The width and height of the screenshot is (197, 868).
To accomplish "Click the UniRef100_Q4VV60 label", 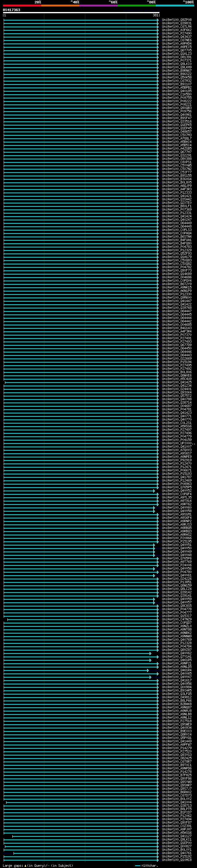I will tap(176, 507).
